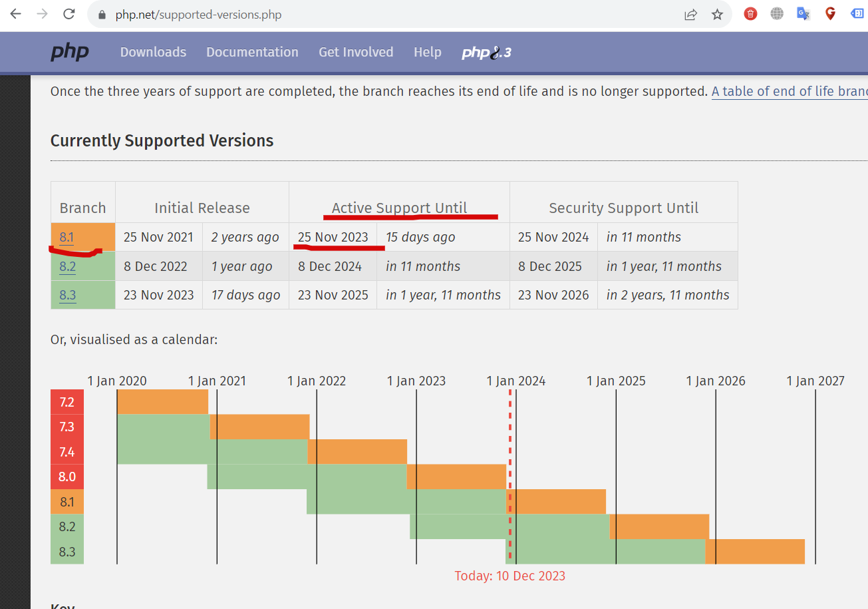The height and width of the screenshot is (609, 868).
Task: Open the table of end of life branches link
Action: pyautogui.click(x=790, y=91)
